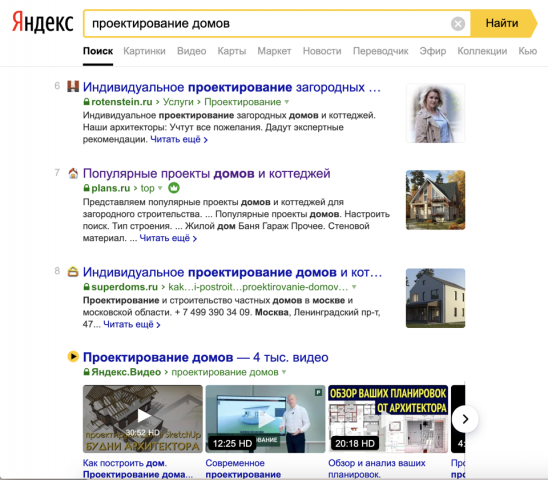The width and height of the screenshot is (548, 480).
Task: Open Проектирование домов — 4 тыс. видео
Action: 206,357
